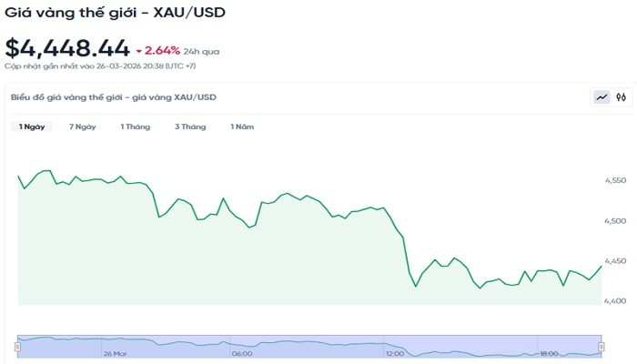Switch to the candlestick chart view

tap(621, 96)
